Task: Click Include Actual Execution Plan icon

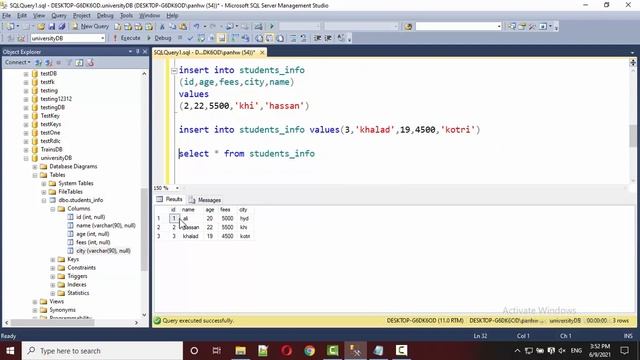Action: tap(235, 38)
